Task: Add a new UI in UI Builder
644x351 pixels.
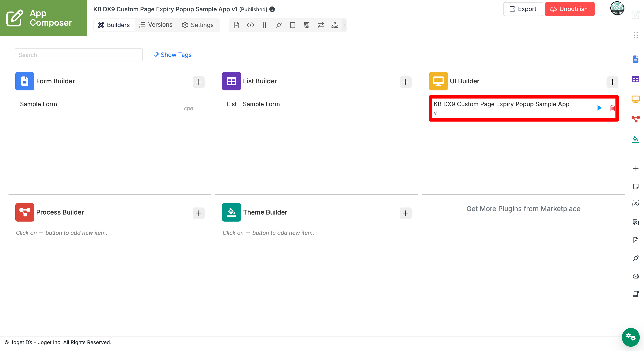Action: [x=612, y=82]
